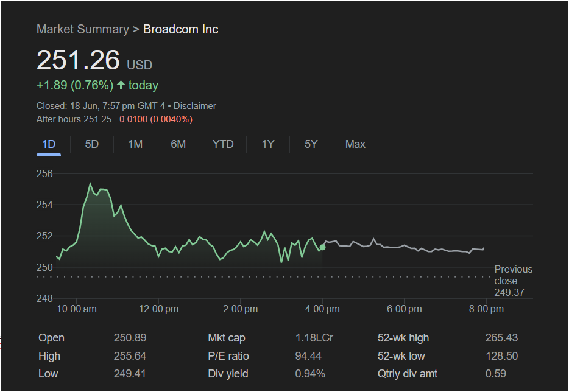Click the 2:00 pm time axis label
The width and height of the screenshot is (569, 392).
click(x=240, y=309)
